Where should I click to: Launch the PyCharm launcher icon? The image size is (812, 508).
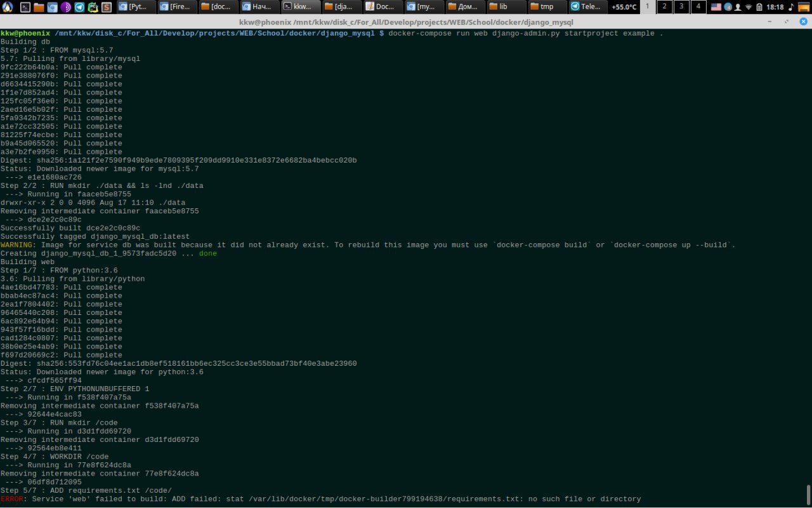[93, 7]
